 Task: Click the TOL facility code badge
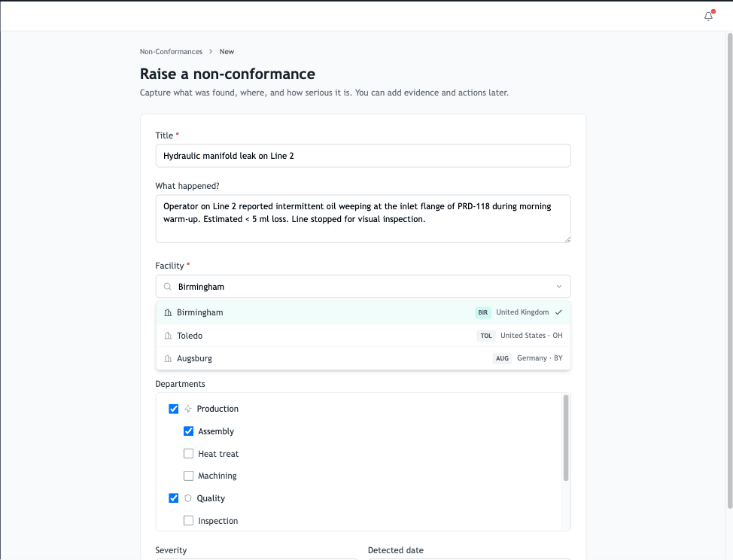click(486, 336)
